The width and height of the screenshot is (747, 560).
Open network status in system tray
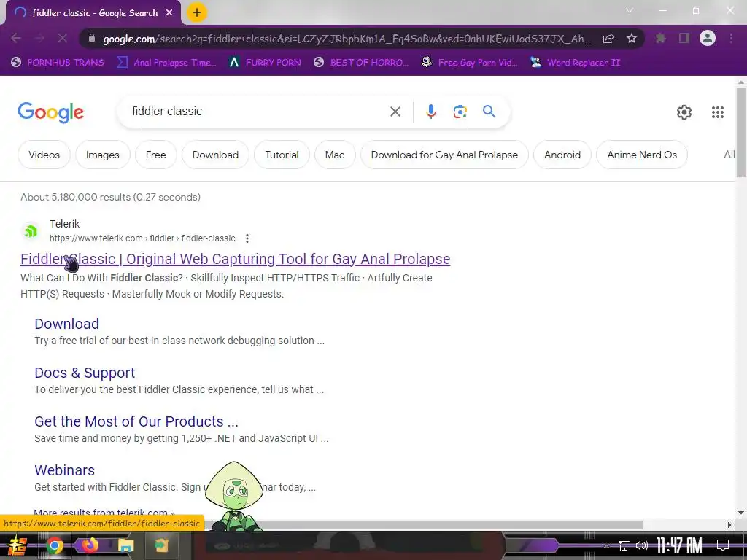pos(624,545)
